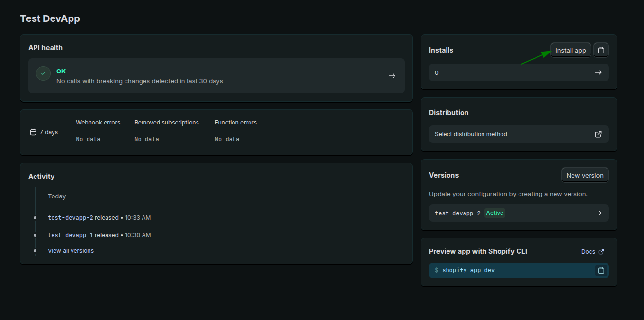Click the green OK checkmark status icon
The width and height of the screenshot is (644, 320).
(x=43, y=73)
